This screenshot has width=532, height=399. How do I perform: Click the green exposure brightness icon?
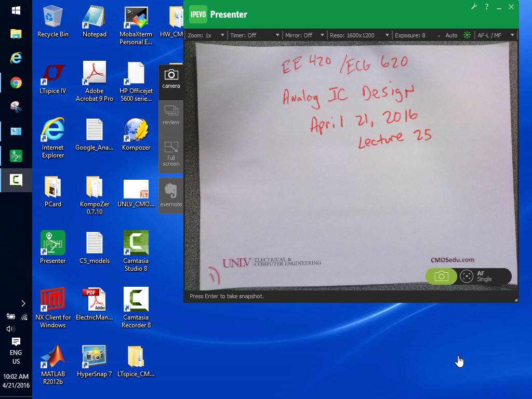(x=467, y=35)
